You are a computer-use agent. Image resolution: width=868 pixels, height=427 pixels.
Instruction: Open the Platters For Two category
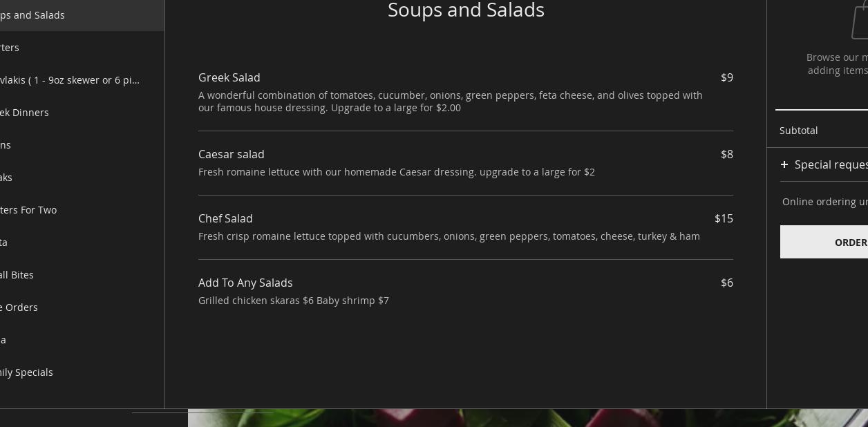point(28,210)
